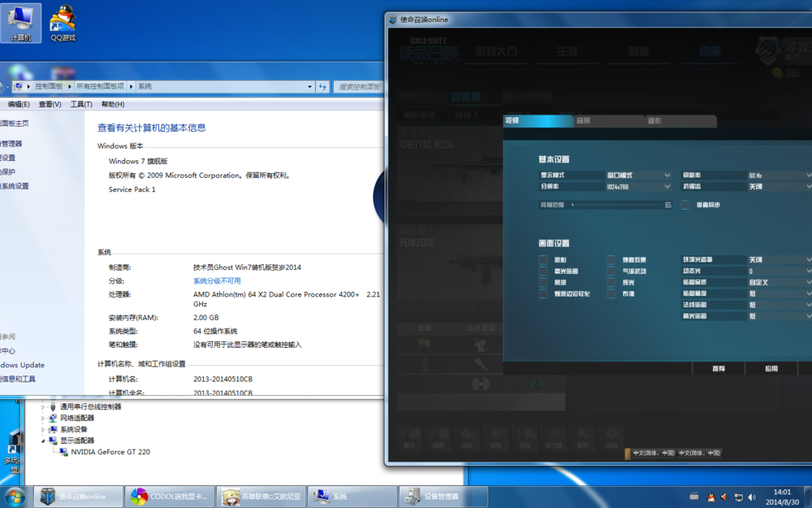Open the 帮助(H) menu
The image size is (812, 508).
(x=113, y=104)
